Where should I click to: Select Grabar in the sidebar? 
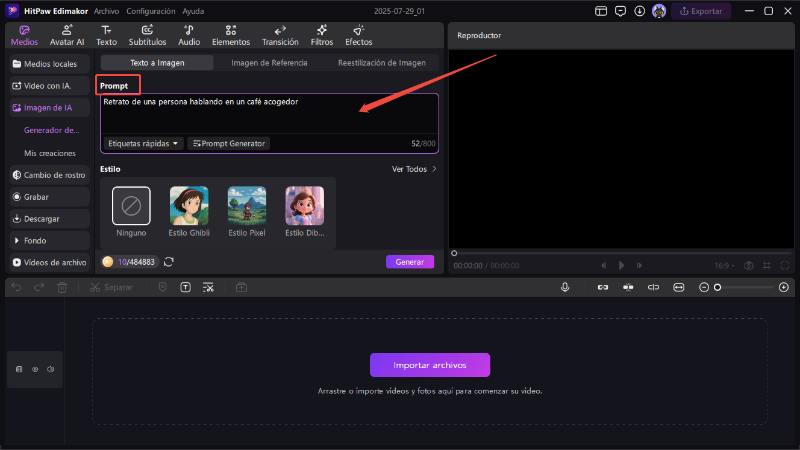pos(49,197)
